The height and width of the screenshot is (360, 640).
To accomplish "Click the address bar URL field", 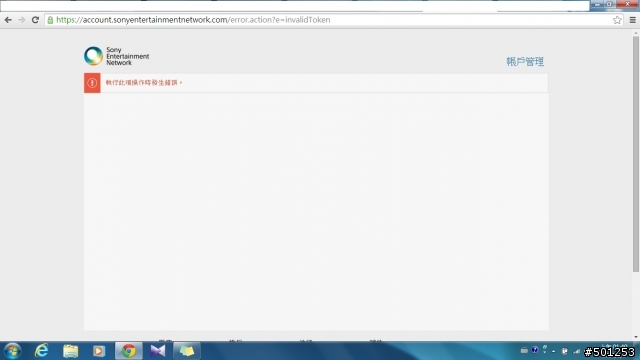I will click(333, 20).
